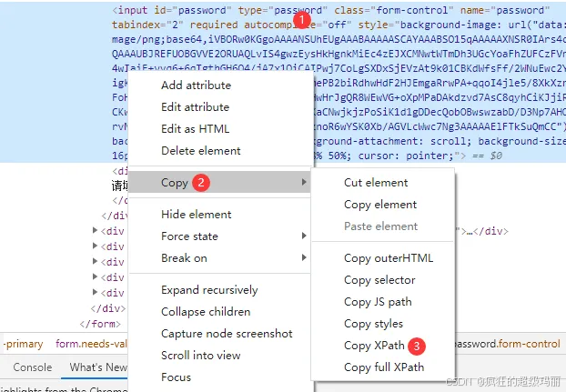This screenshot has width=566, height=392.
Task: Select Focus from the context menu
Action: pos(177,377)
